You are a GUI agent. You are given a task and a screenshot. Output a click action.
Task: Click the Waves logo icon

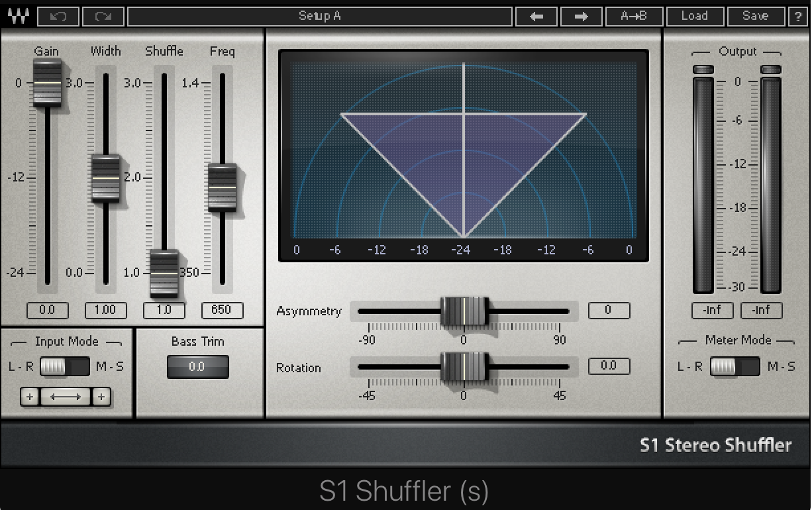tap(18, 16)
